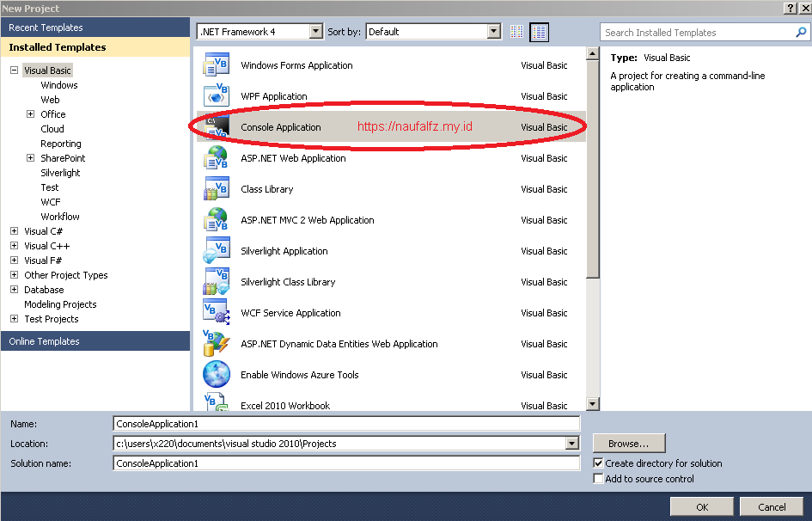812x521 pixels.
Task: Select the Reporting category tree item
Action: [61, 144]
